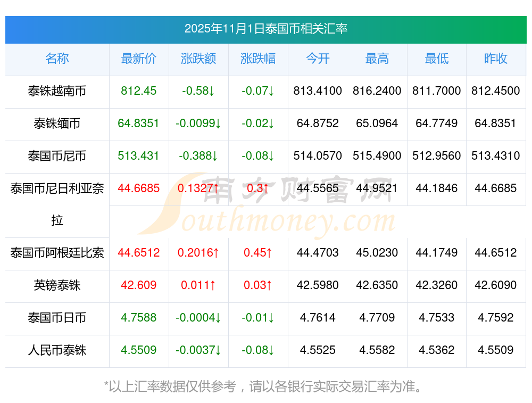
Task: Select the 最高 column header
Action: tap(377, 59)
